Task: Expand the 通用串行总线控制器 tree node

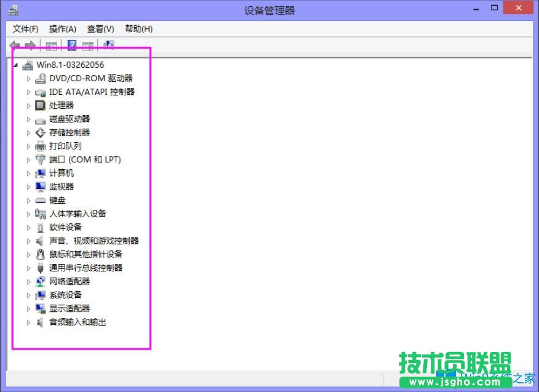Action: (28, 268)
